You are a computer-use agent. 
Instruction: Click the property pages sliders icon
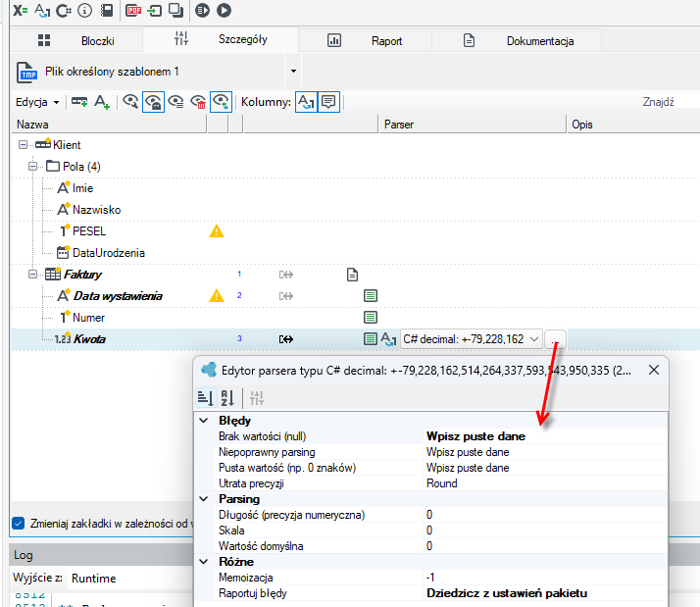(x=257, y=398)
